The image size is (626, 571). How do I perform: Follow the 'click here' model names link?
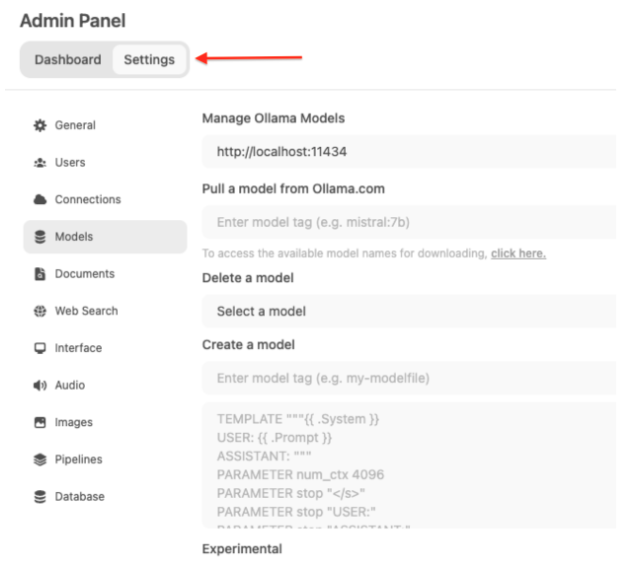click(x=518, y=254)
